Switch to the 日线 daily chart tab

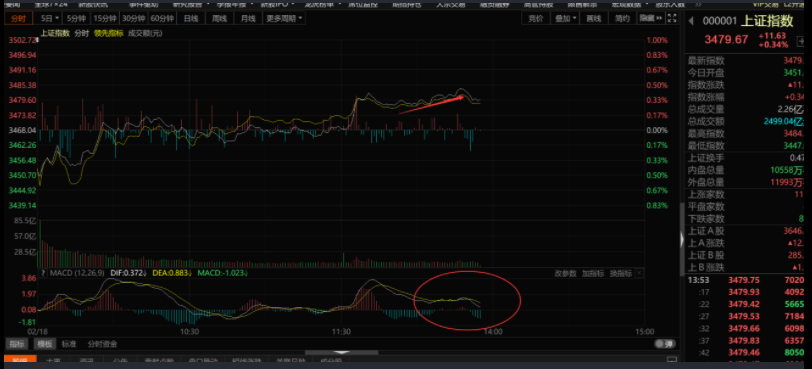tap(191, 19)
